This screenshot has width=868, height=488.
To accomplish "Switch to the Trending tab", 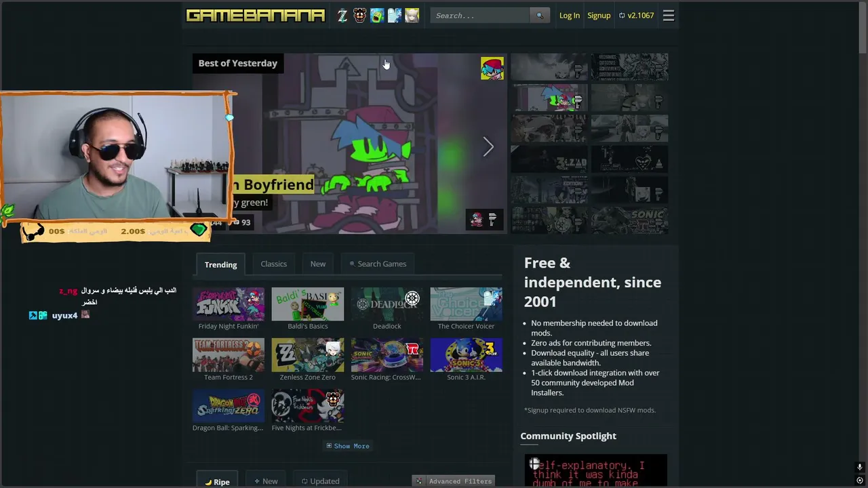I will [x=221, y=264].
